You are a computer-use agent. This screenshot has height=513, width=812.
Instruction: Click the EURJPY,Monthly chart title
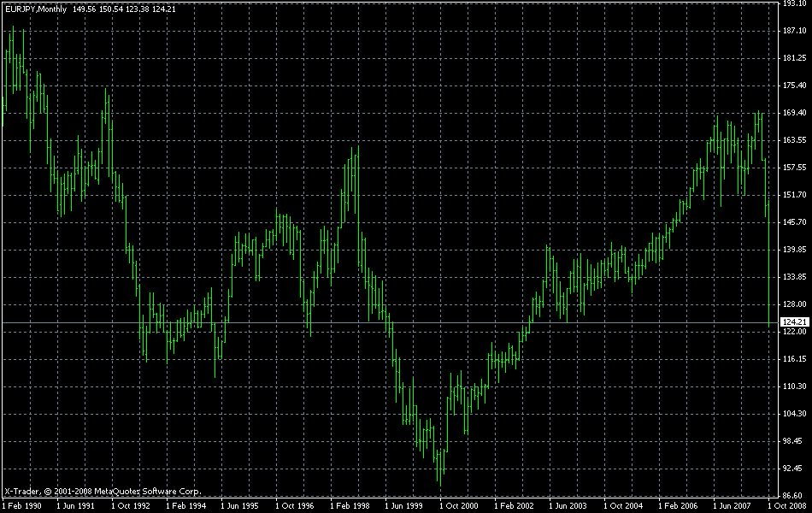[x=36, y=9]
